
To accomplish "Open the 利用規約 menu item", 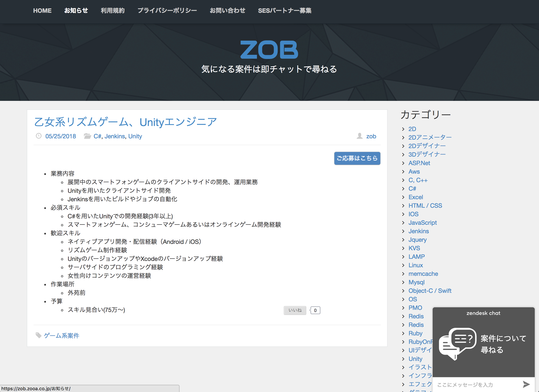I will point(113,11).
